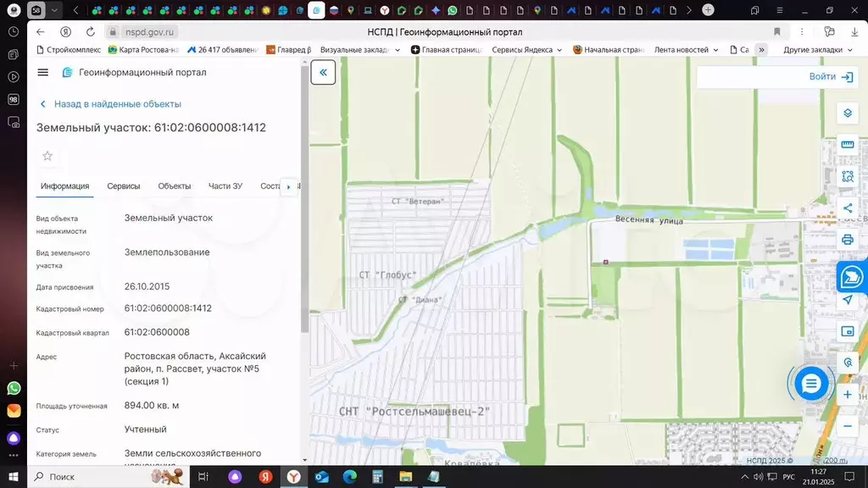Share the map link icon
Screen dimensions: 868x488
pyautogui.click(x=848, y=208)
